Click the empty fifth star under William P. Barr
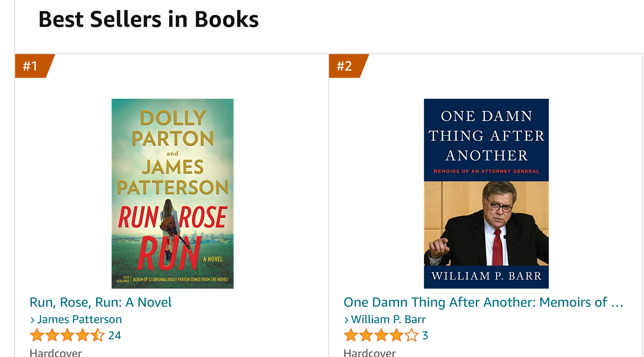Viewport: 644px width, 357px height. pyautogui.click(x=412, y=335)
